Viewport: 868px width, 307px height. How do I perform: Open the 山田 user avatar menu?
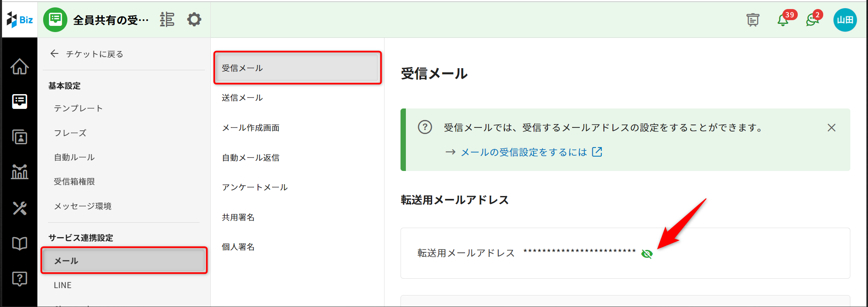[845, 20]
